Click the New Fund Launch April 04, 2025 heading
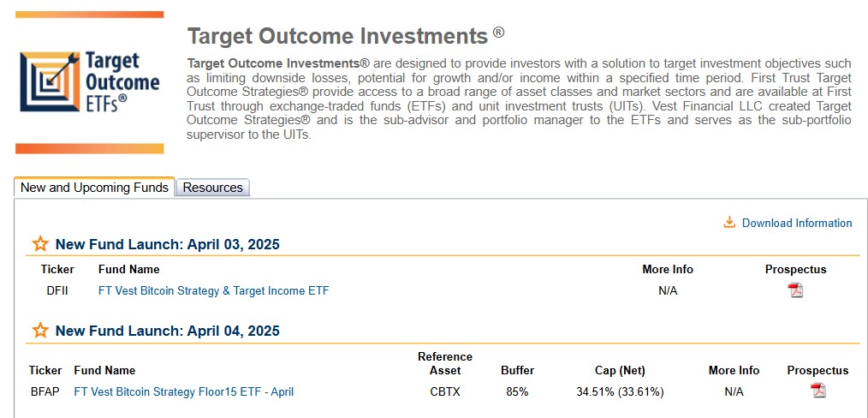Screen dimensions: 868x418 167,331
